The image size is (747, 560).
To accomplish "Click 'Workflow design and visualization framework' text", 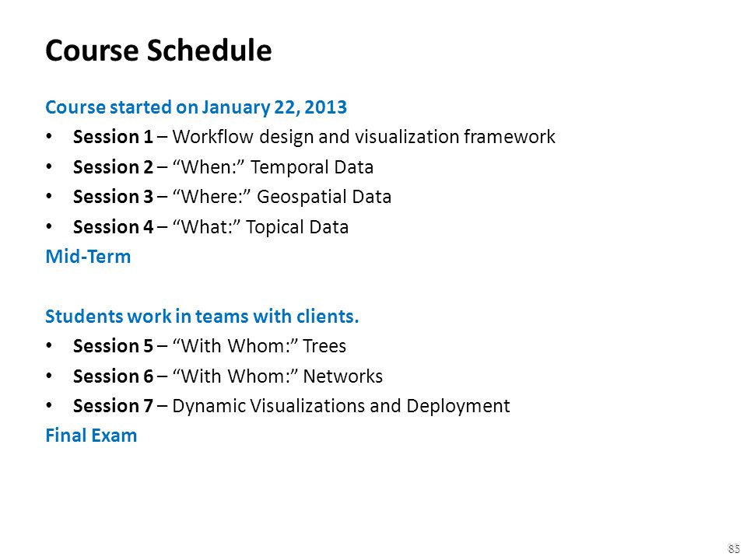I will pyautogui.click(x=363, y=137).
